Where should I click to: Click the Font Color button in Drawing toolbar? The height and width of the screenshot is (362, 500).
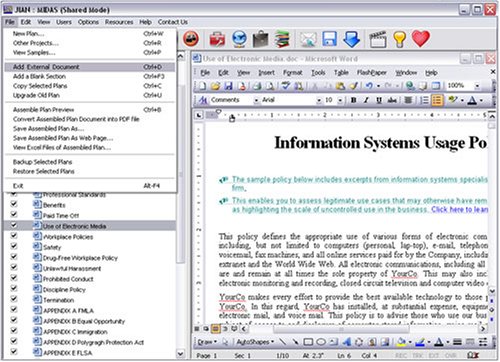tap(439, 342)
